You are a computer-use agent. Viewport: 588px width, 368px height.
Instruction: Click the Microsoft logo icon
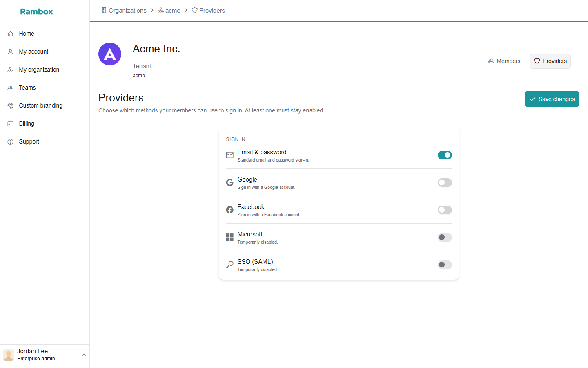coord(230,237)
